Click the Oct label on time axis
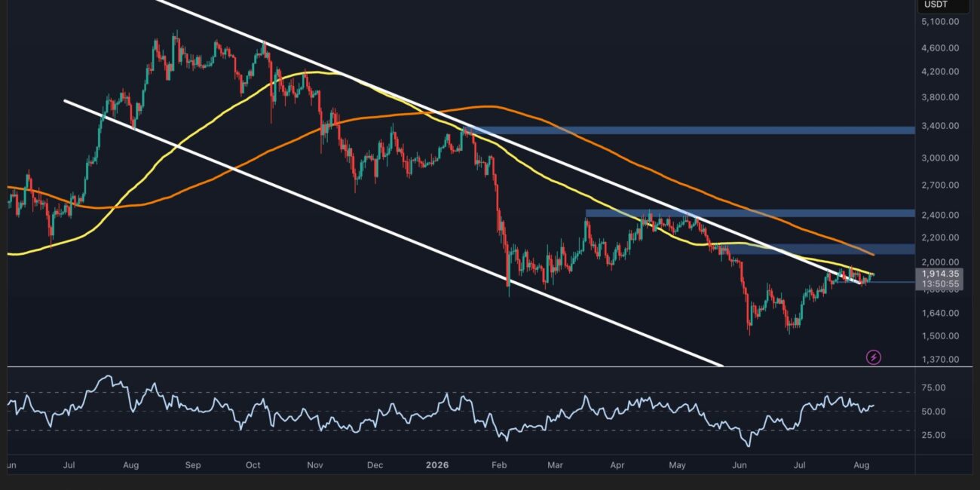The height and width of the screenshot is (490, 980). pos(253,465)
